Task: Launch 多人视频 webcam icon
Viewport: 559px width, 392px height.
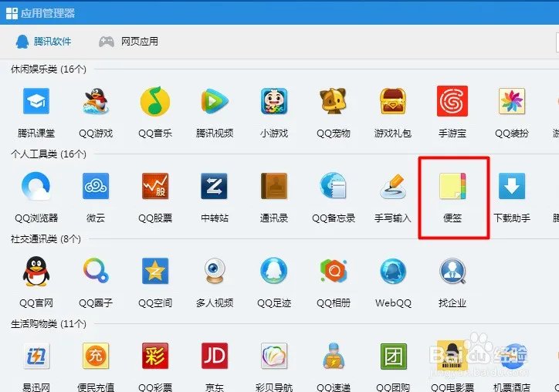Action: 215,271
